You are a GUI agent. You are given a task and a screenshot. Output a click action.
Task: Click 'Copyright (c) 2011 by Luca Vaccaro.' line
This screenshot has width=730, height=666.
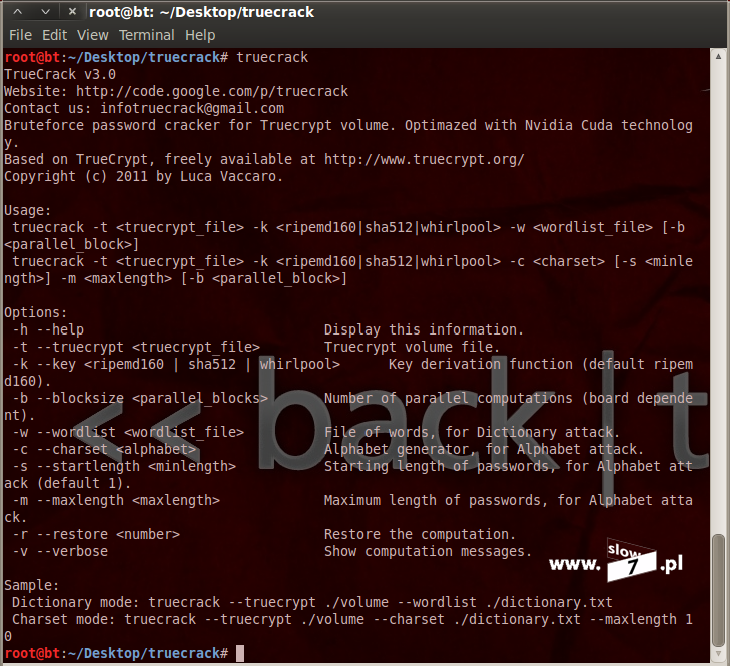click(x=143, y=176)
